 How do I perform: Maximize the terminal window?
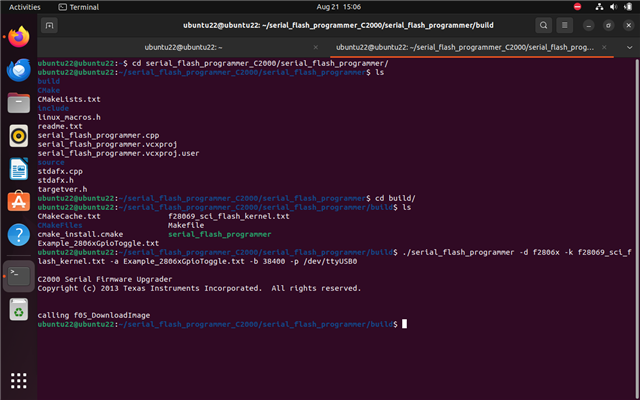point(608,25)
